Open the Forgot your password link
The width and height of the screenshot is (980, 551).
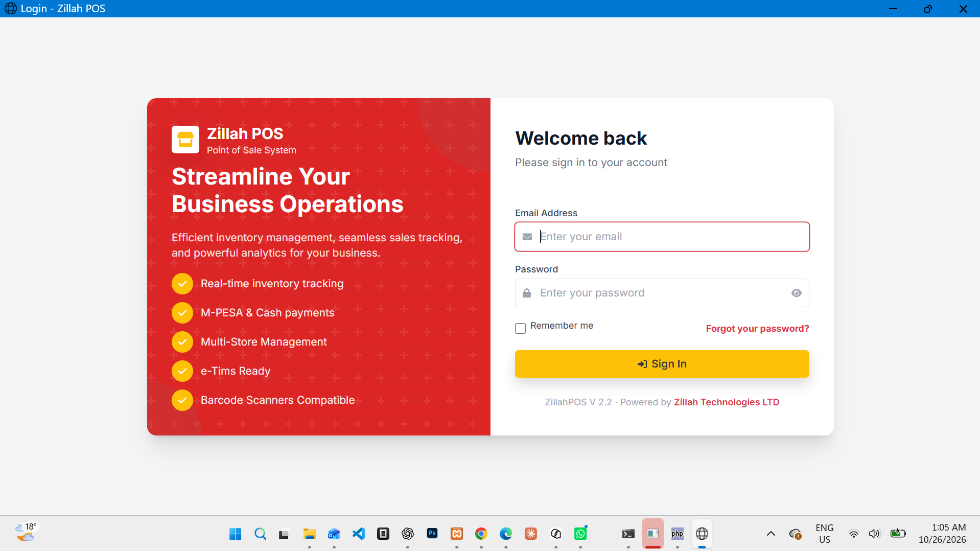point(757,329)
